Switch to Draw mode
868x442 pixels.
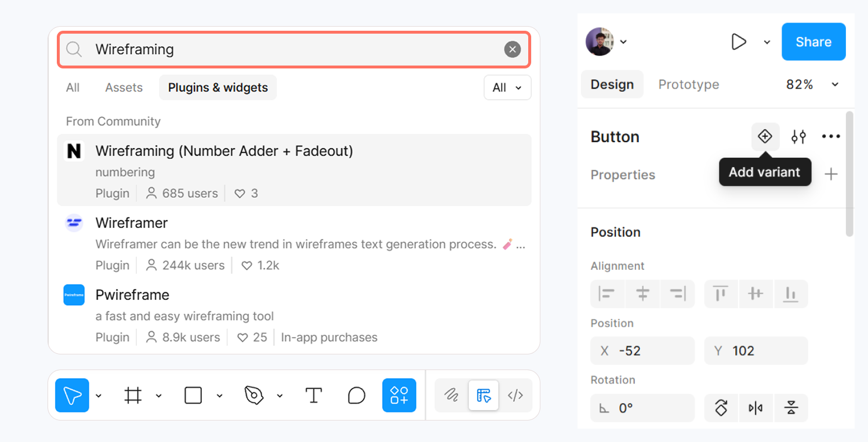(451, 396)
